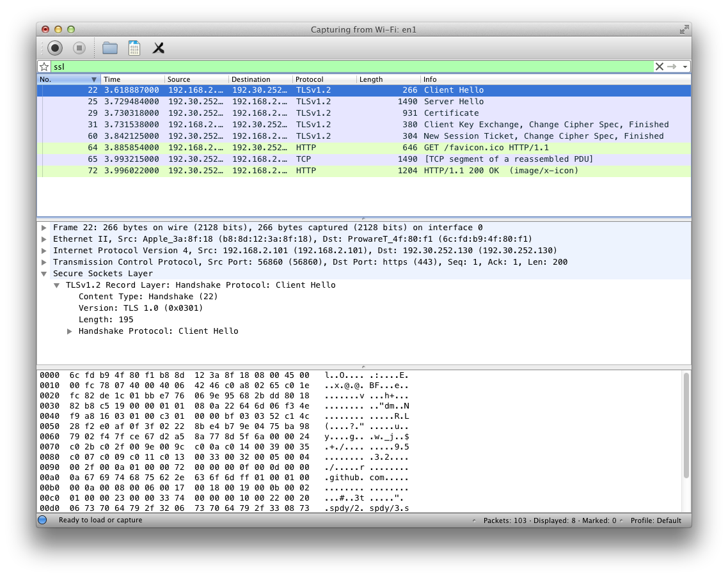This screenshot has height=578, width=728.
Task: Select Content Type: Handshake (22) field
Action: [x=148, y=297]
